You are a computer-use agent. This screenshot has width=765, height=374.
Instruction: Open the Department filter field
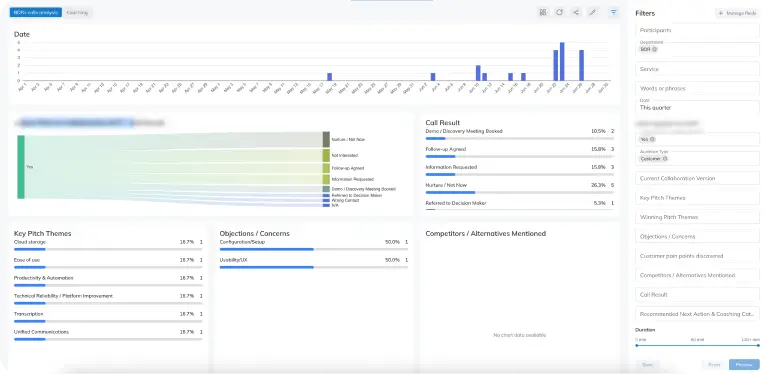tap(697, 49)
